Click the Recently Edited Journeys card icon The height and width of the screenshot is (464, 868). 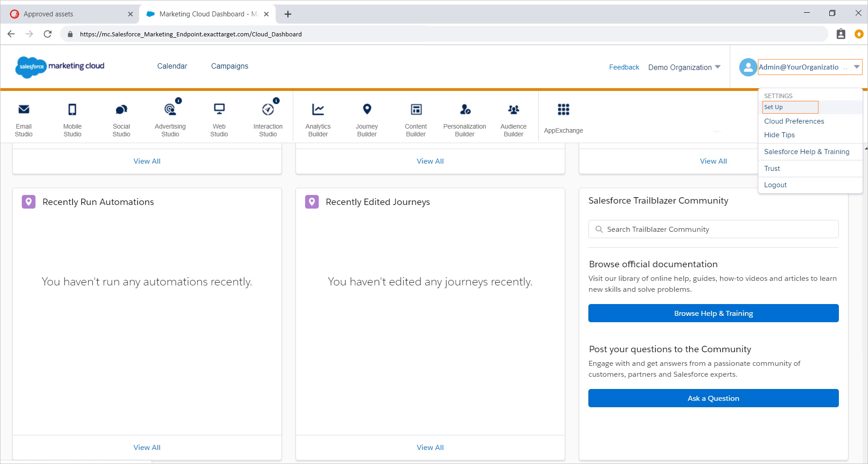click(x=312, y=202)
